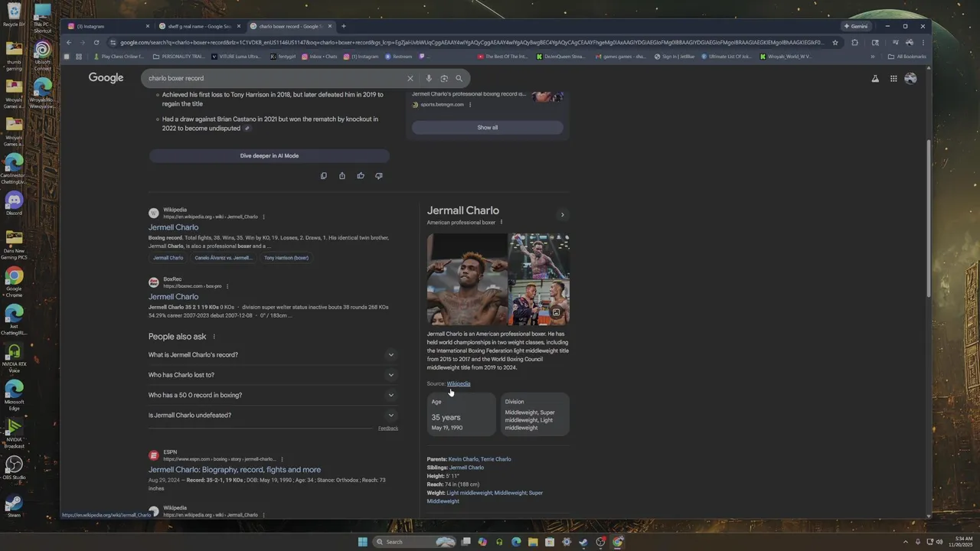Open Steam desktop shortcut
This screenshot has height=551, width=980.
(x=14, y=505)
